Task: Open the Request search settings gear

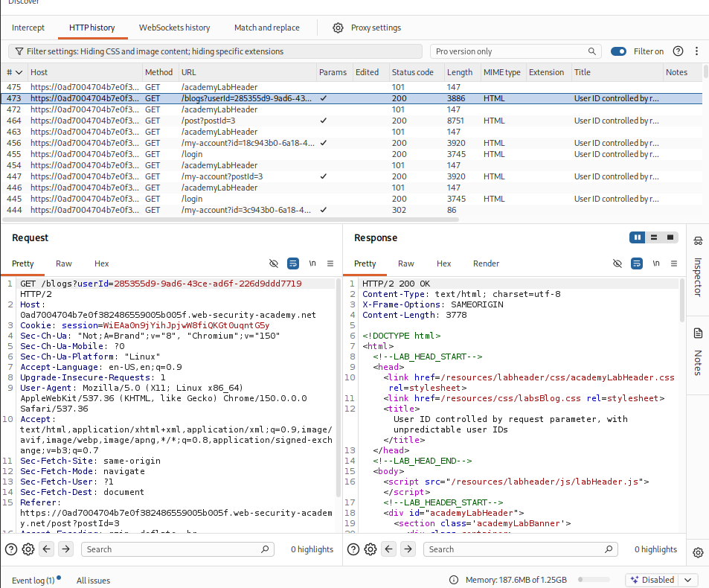Action: coord(28,549)
